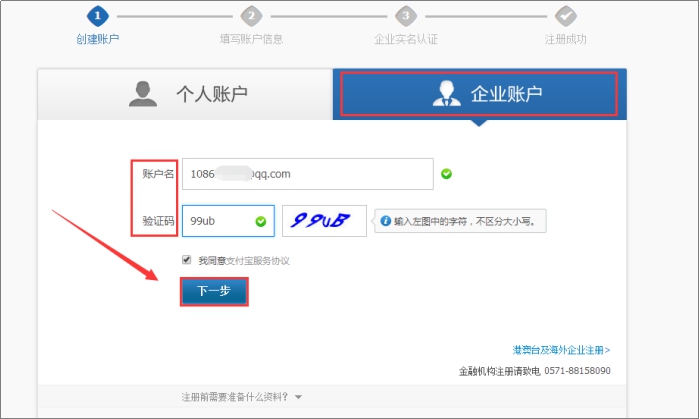Refresh the 99UB captcha image

pyautogui.click(x=324, y=221)
